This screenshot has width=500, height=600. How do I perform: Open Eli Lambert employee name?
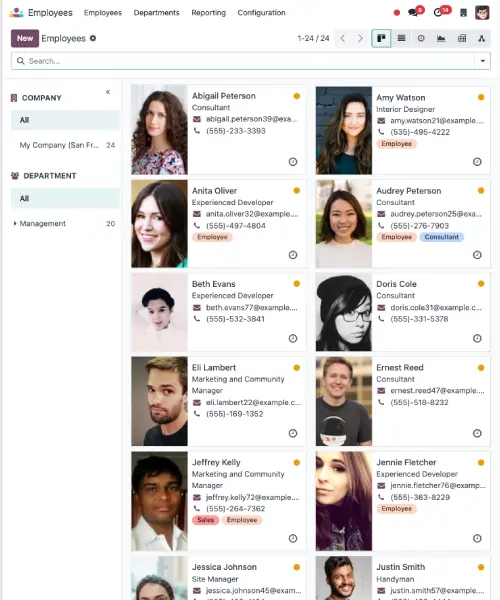[x=214, y=368]
